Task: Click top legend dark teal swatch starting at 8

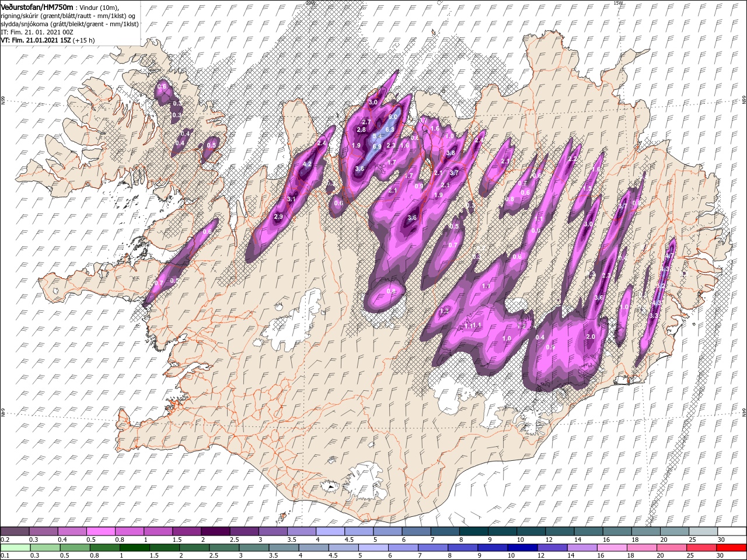Action: pos(473,531)
